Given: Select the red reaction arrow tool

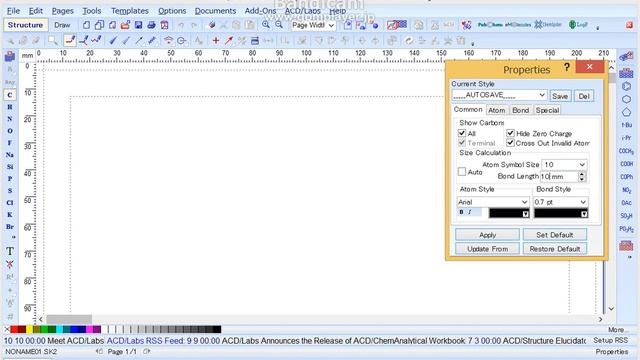Looking at the screenshot, I should pyautogui.click(x=229, y=40).
